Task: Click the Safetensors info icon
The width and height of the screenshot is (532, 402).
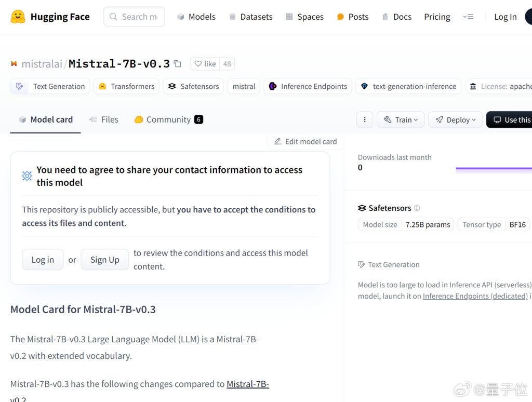Action: [417, 208]
